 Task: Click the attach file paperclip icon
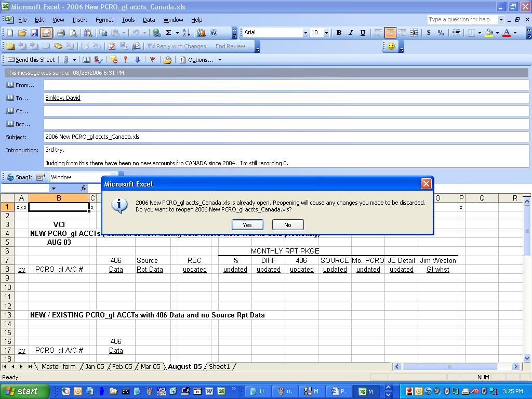pyautogui.click(x=66, y=60)
